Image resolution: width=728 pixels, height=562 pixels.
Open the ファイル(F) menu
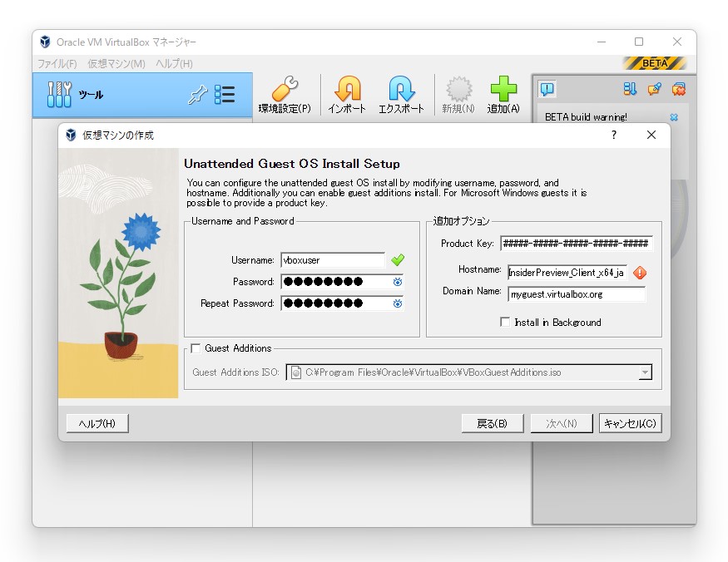(x=57, y=63)
